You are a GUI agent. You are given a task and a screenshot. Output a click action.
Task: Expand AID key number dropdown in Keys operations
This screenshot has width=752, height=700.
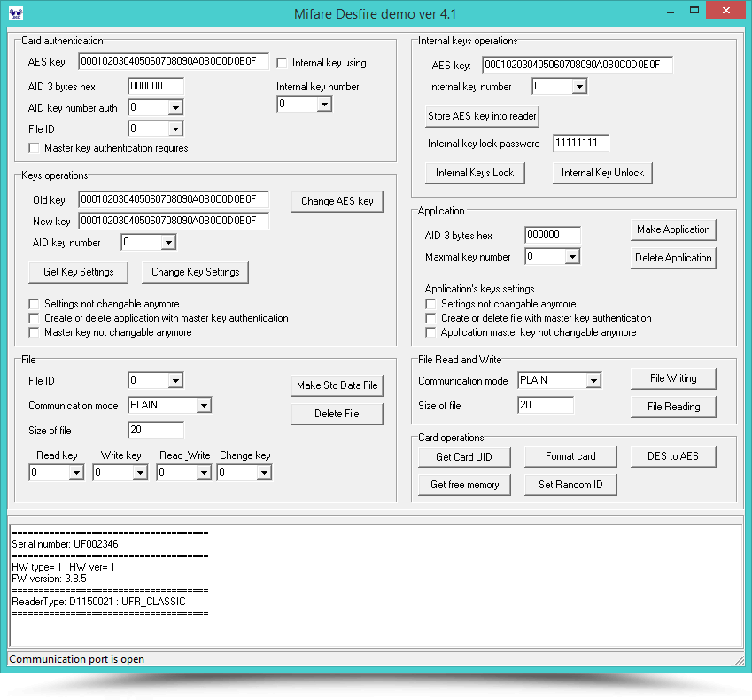[x=168, y=242]
